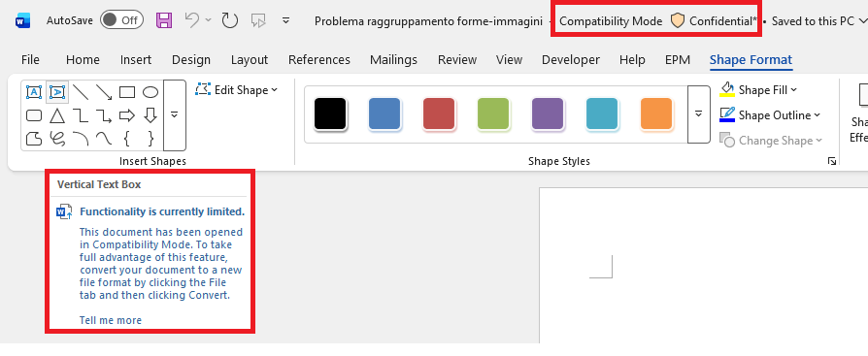The image size is (868, 356).
Task: Insert a Down Arrow block shape
Action: (x=150, y=115)
